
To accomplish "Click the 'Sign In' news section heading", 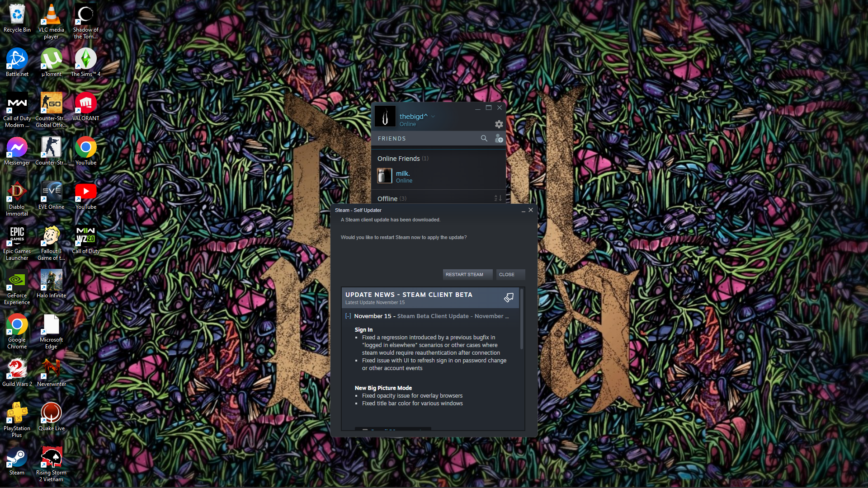I will tap(363, 330).
